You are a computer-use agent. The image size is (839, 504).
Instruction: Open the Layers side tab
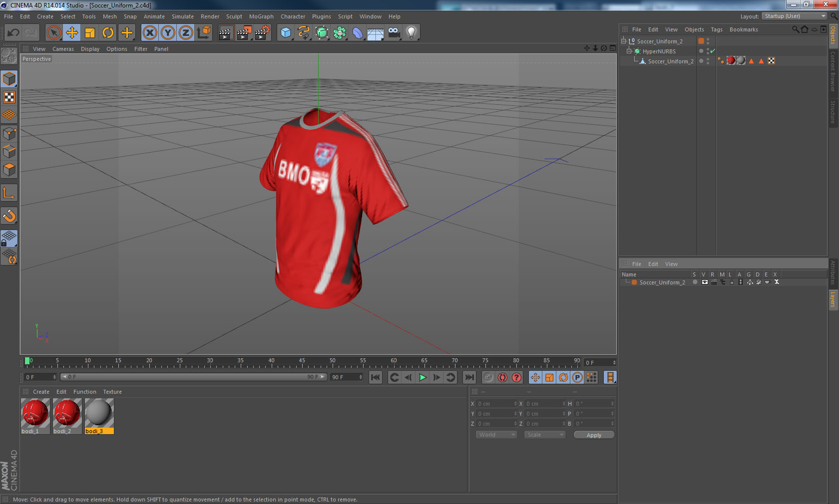833,299
